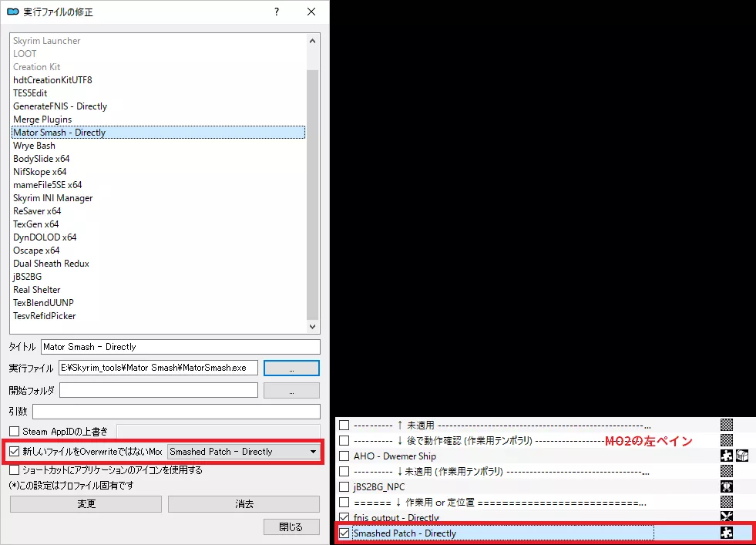Click into the 実行ファイル path field
The width and height of the screenshot is (756, 545).
tap(158, 368)
